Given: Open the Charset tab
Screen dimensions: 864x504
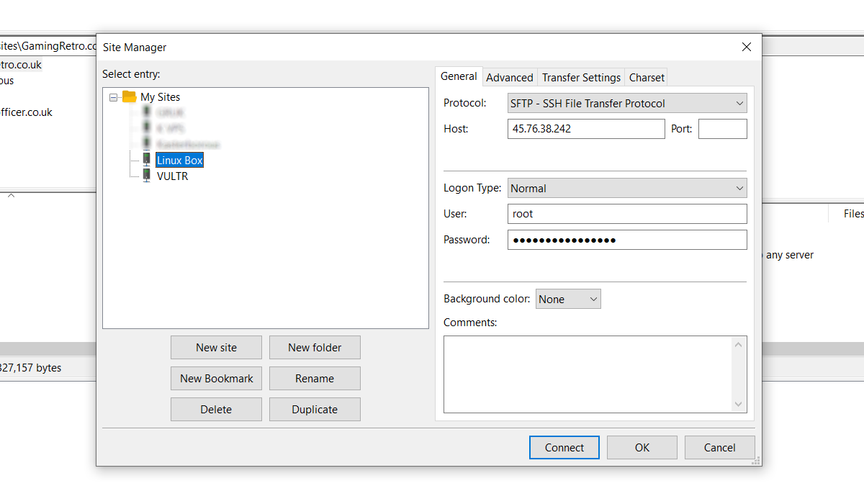Looking at the screenshot, I should (647, 78).
